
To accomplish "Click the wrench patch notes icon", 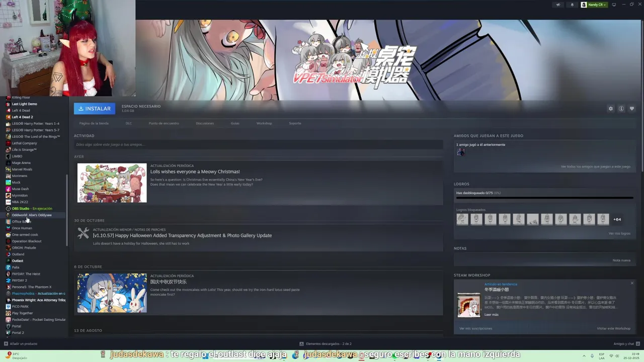I will pyautogui.click(x=83, y=233).
